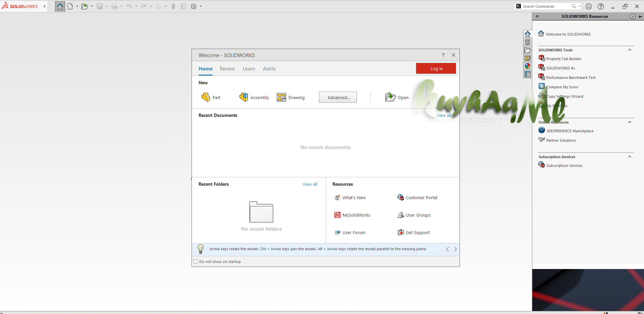644x314 pixels.
Task: Switch to the Recent tab
Action: pos(227,69)
